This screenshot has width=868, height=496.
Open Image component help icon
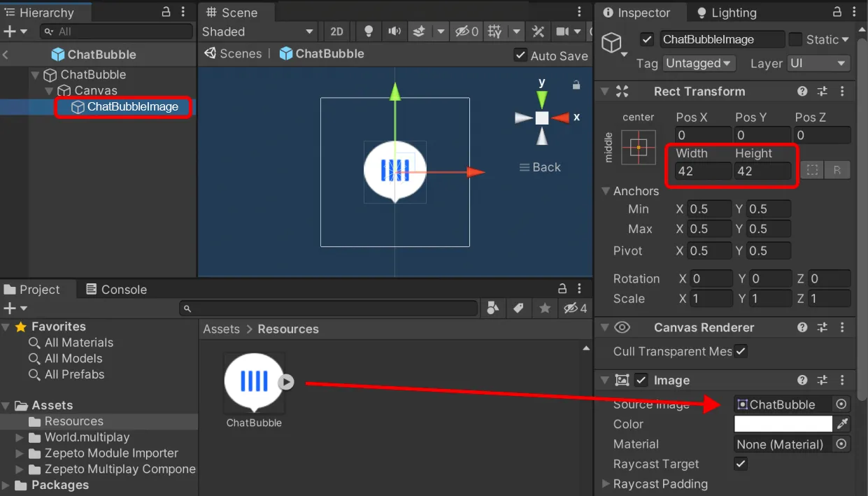pyautogui.click(x=803, y=381)
